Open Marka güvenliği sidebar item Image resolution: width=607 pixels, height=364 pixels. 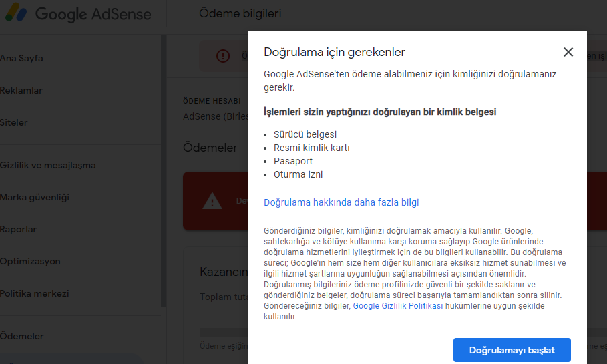pyautogui.click(x=35, y=198)
